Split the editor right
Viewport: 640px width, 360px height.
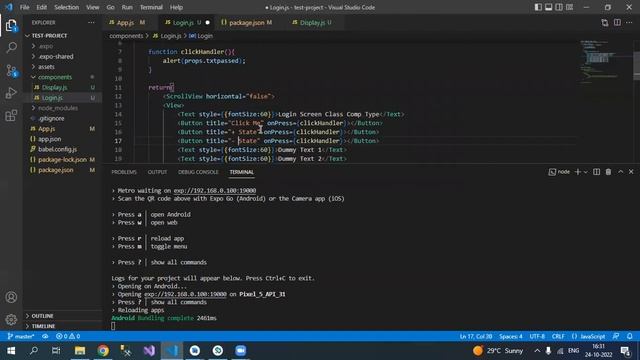(617, 22)
